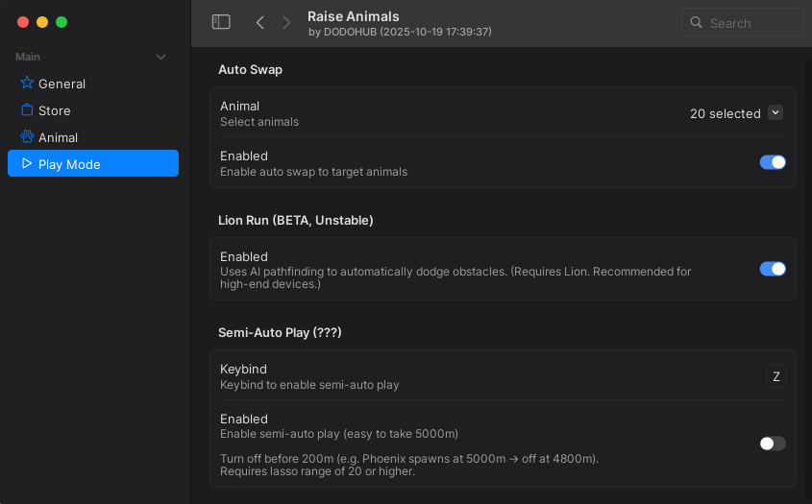Click the yellow macOS minimize button
This screenshot has height=504, width=812.
(x=42, y=22)
